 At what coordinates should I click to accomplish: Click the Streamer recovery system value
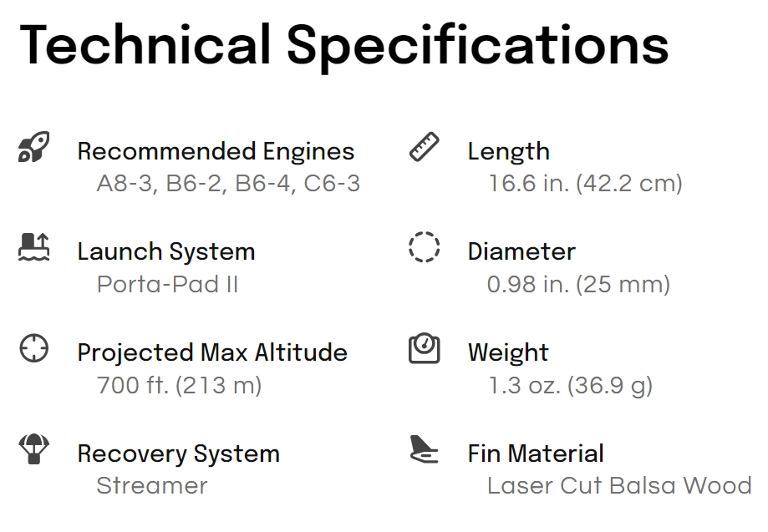click(152, 486)
